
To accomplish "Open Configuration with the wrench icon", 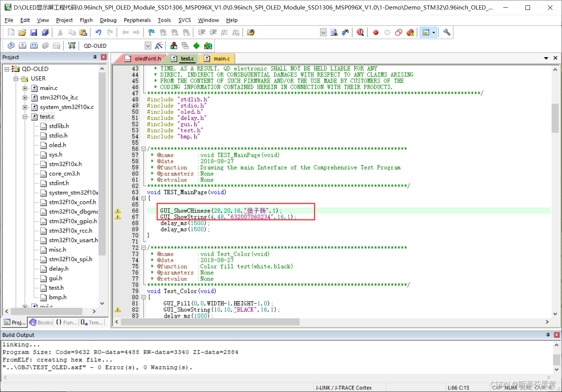I will (x=447, y=32).
